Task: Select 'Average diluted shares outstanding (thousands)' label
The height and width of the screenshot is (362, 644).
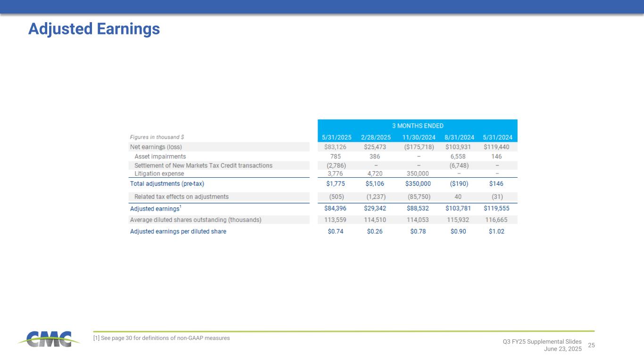Action: tap(195, 220)
